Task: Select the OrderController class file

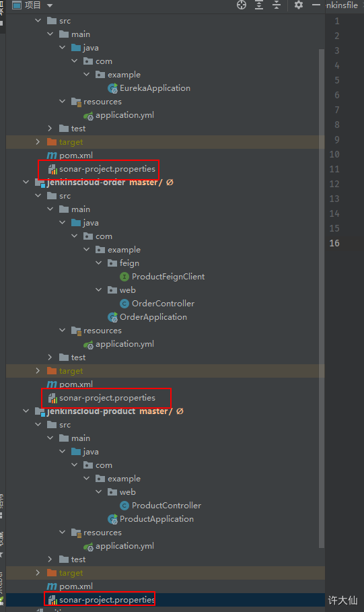Action: click(163, 304)
